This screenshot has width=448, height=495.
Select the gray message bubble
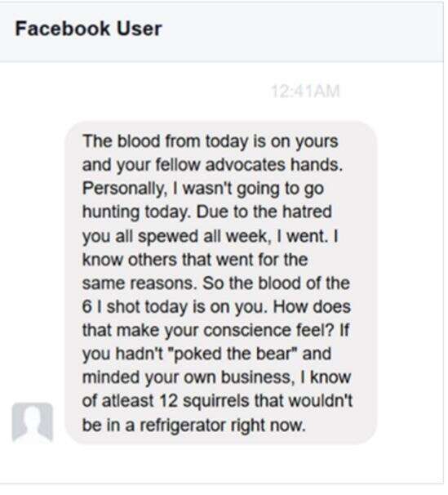click(220, 283)
